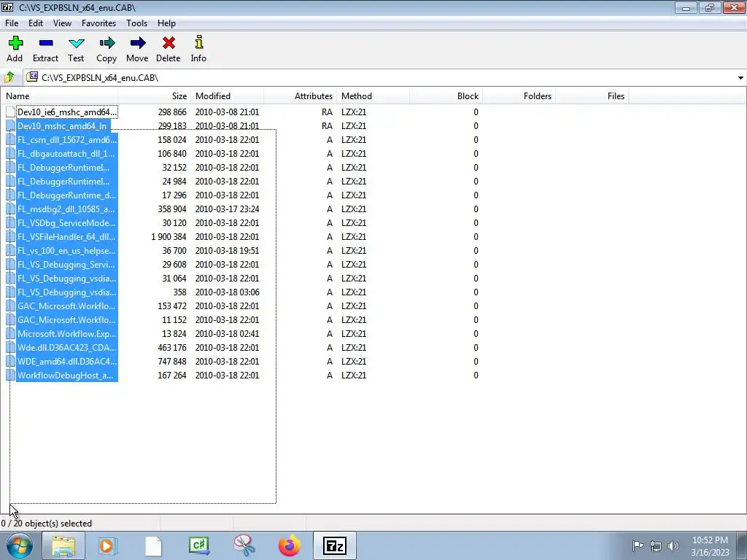Sort by Files column header

coord(592,96)
